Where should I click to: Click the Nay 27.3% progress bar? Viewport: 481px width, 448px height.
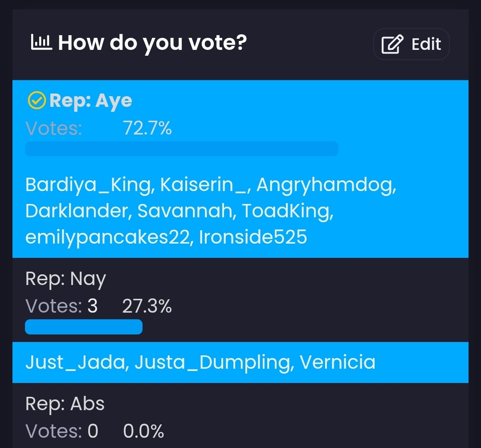pyautogui.click(x=84, y=327)
